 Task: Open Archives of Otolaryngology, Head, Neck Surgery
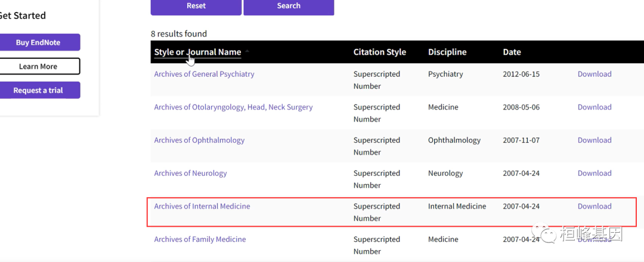pyautogui.click(x=233, y=107)
